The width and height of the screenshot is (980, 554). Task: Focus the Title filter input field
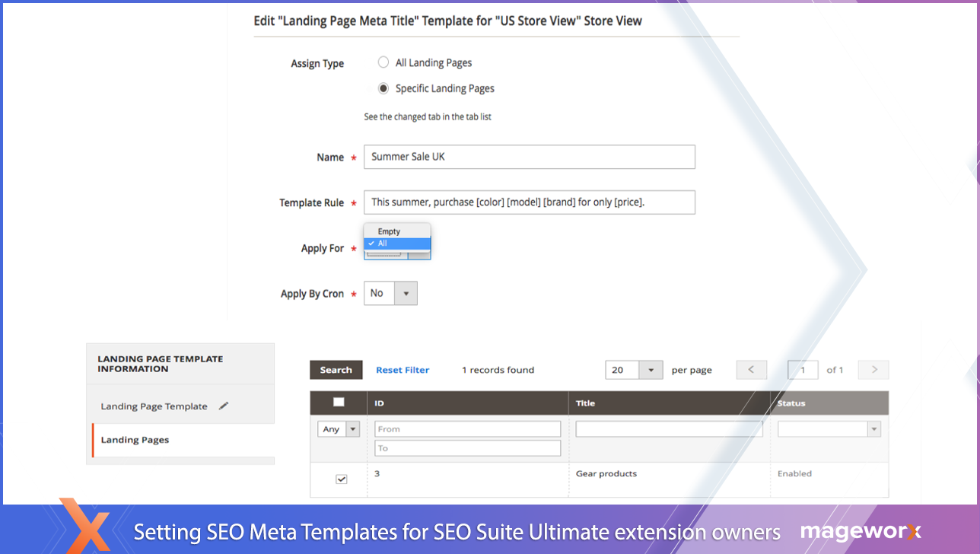(x=669, y=429)
